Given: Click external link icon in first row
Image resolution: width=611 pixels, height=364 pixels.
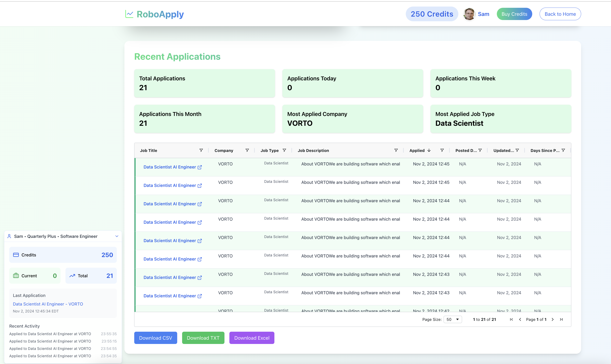Looking at the screenshot, I should [x=200, y=167].
